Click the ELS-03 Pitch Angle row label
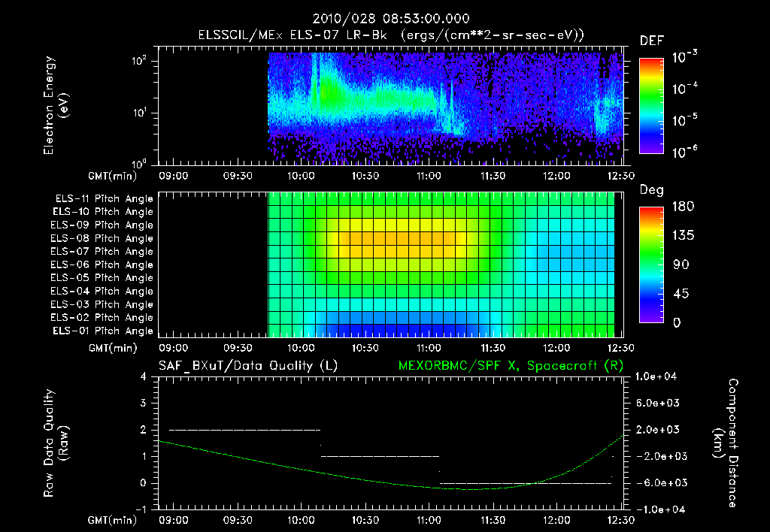Viewport: 770px width, 532px height. coord(102,304)
